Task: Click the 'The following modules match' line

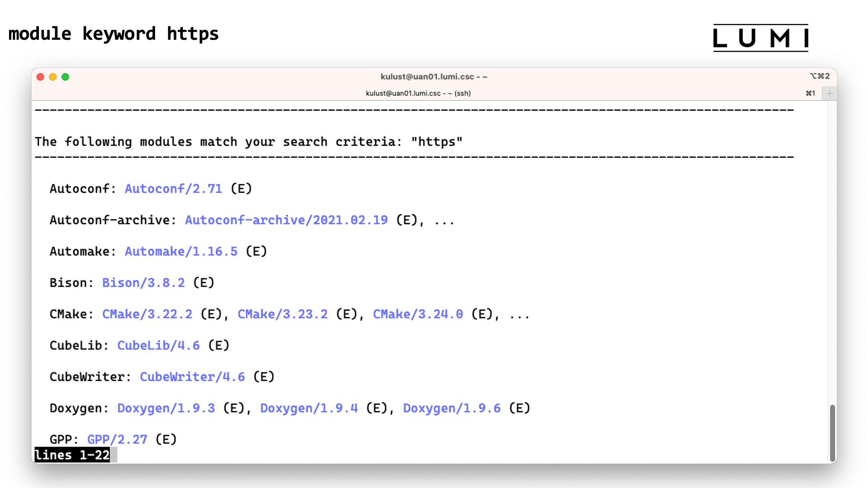Action: 249,142
